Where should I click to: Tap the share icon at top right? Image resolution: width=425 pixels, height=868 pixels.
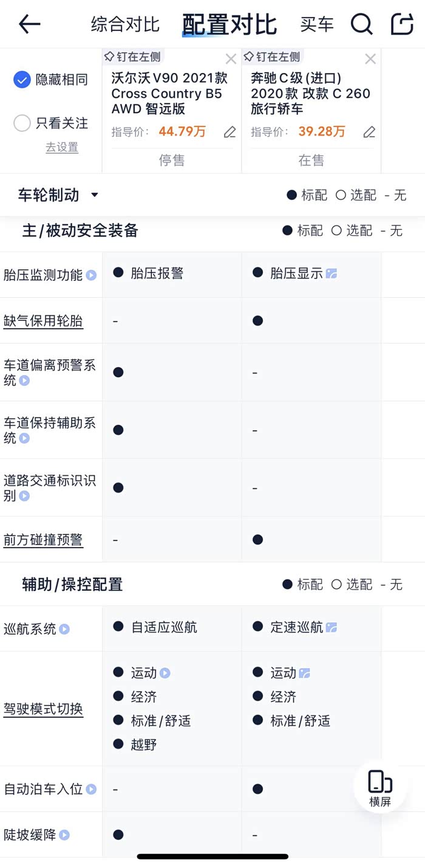click(x=401, y=24)
